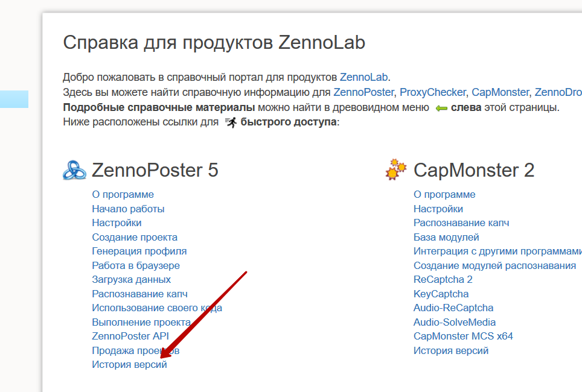This screenshot has width=582, height=392.
Task: Open the CapMonster link in intro paragraph
Action: pos(500,92)
